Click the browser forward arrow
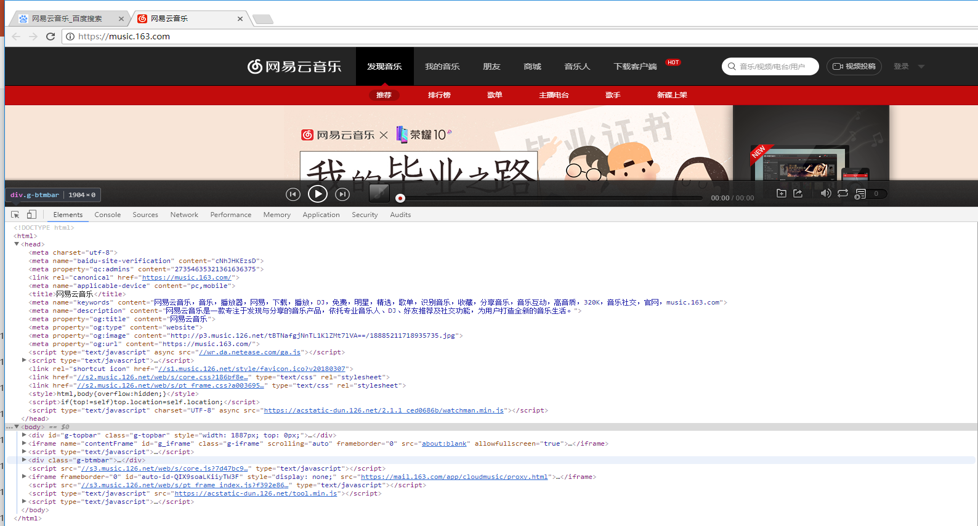 coord(33,36)
